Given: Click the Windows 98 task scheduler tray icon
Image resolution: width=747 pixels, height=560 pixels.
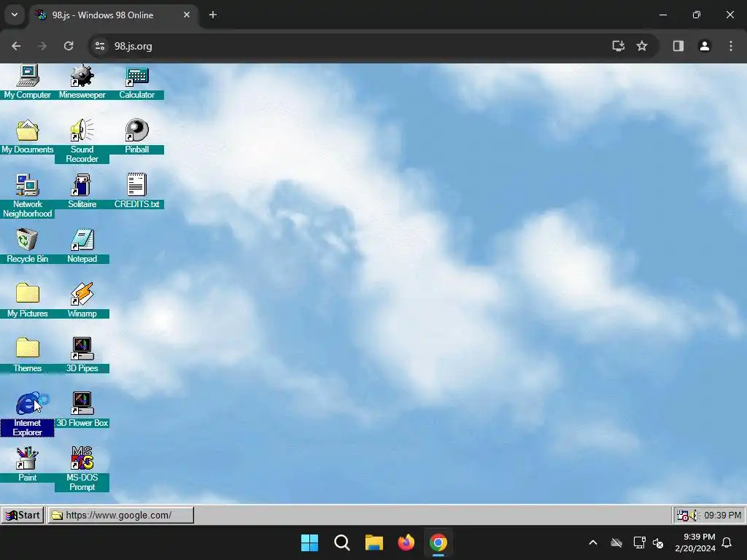Looking at the screenshot, I should (x=683, y=516).
